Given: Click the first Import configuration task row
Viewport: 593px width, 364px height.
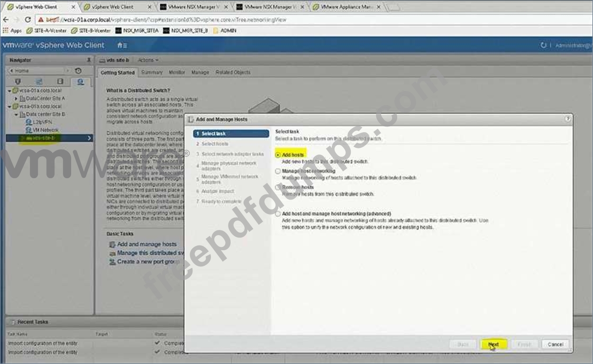Looking at the screenshot, I should [95, 343].
